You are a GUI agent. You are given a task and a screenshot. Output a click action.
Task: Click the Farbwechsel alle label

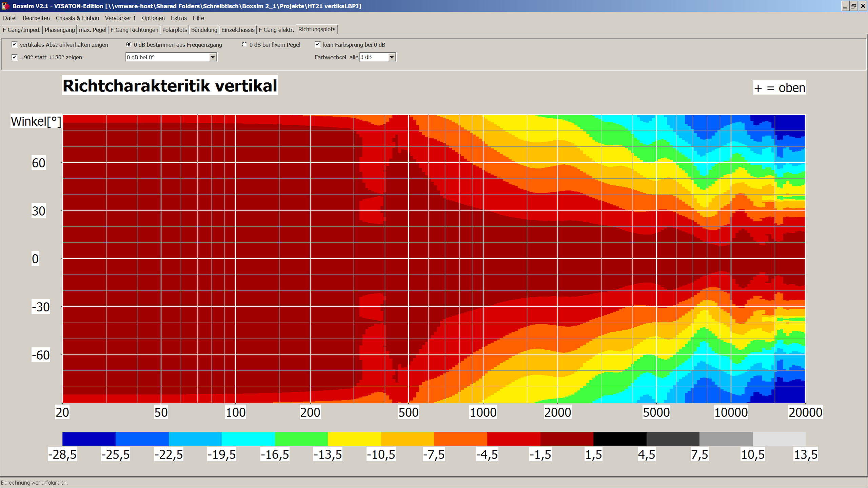pyautogui.click(x=336, y=57)
